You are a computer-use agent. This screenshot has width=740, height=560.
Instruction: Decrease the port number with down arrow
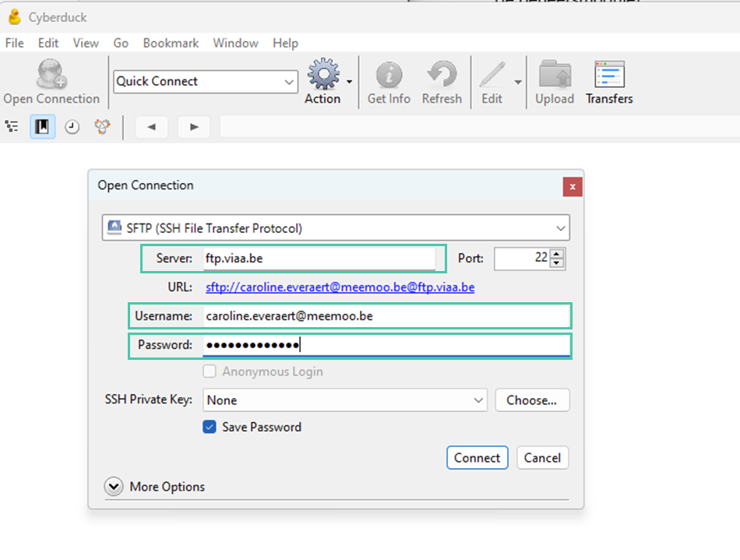[557, 263]
